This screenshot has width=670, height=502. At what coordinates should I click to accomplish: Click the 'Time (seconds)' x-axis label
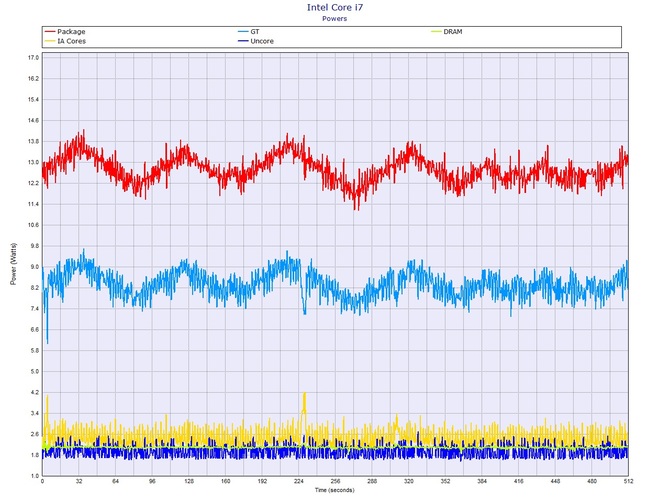[x=335, y=490]
